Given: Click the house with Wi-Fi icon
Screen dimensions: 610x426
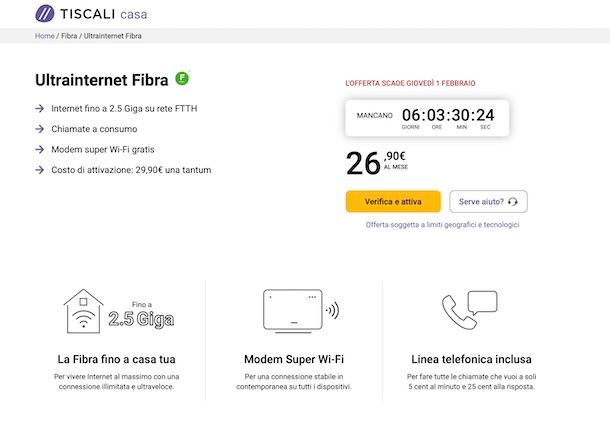Looking at the screenshot, I should [84, 311].
